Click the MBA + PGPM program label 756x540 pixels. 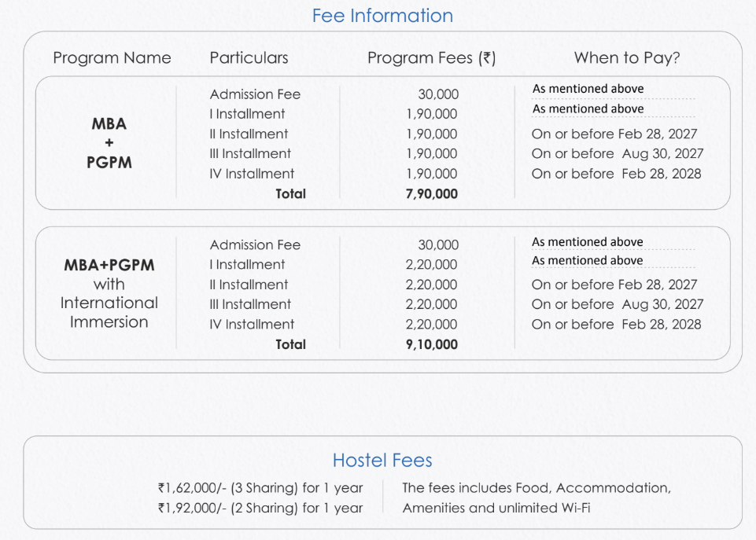click(109, 143)
